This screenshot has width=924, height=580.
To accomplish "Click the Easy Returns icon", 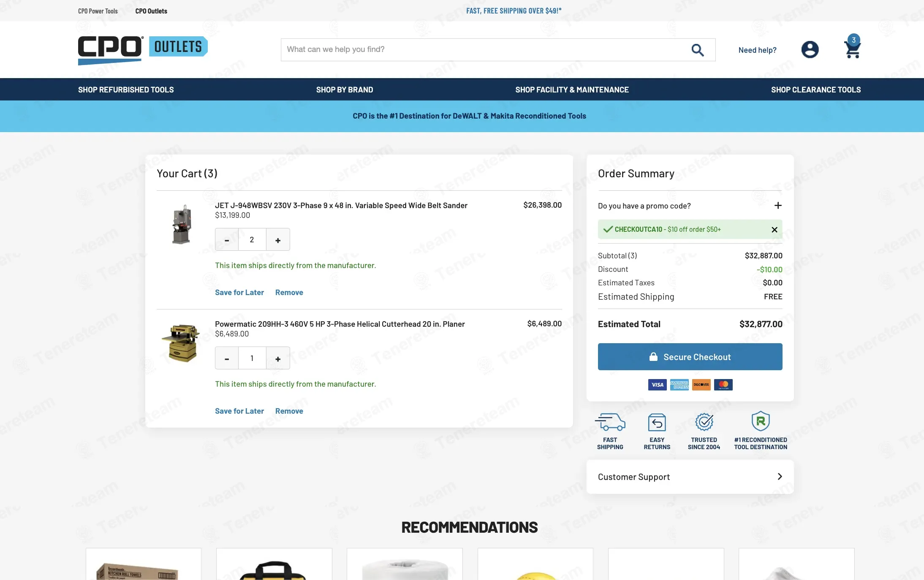I will pos(657,422).
